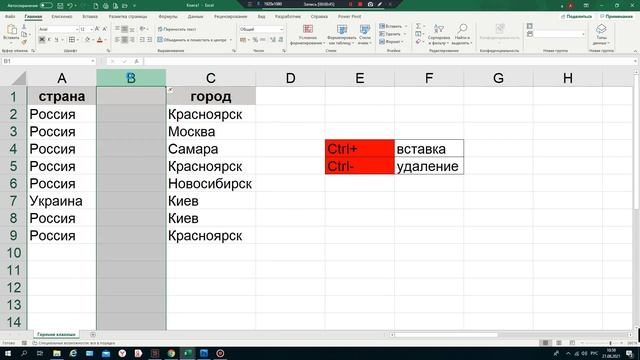The height and width of the screenshot is (360, 640).
Task: Toggle Middle vertical alignment
Action: pyautogui.click(x=124, y=29)
